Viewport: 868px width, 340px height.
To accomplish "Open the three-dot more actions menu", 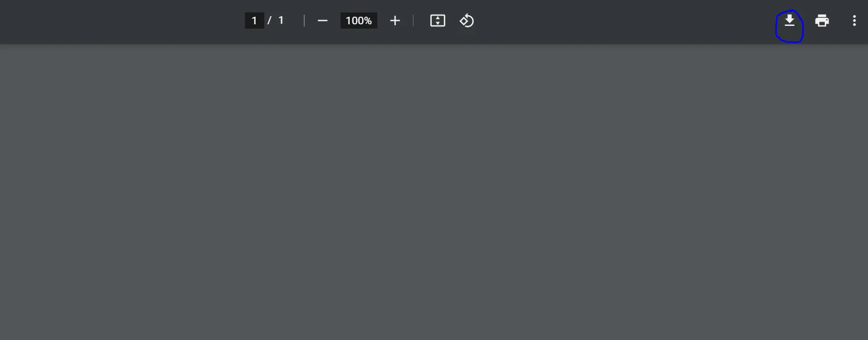I will coord(854,21).
